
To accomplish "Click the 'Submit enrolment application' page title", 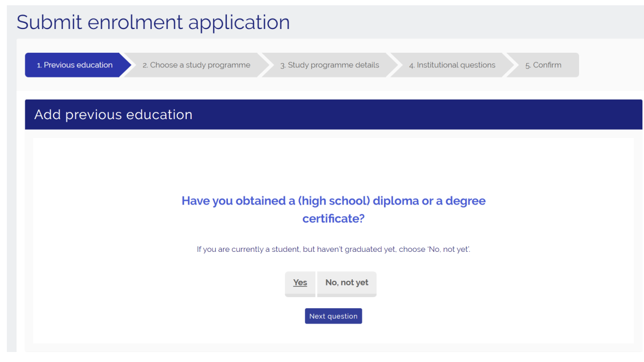I will point(153,23).
